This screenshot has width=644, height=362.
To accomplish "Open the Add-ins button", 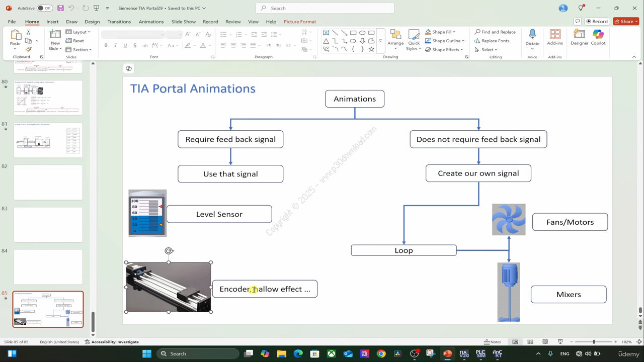I will (x=555, y=37).
